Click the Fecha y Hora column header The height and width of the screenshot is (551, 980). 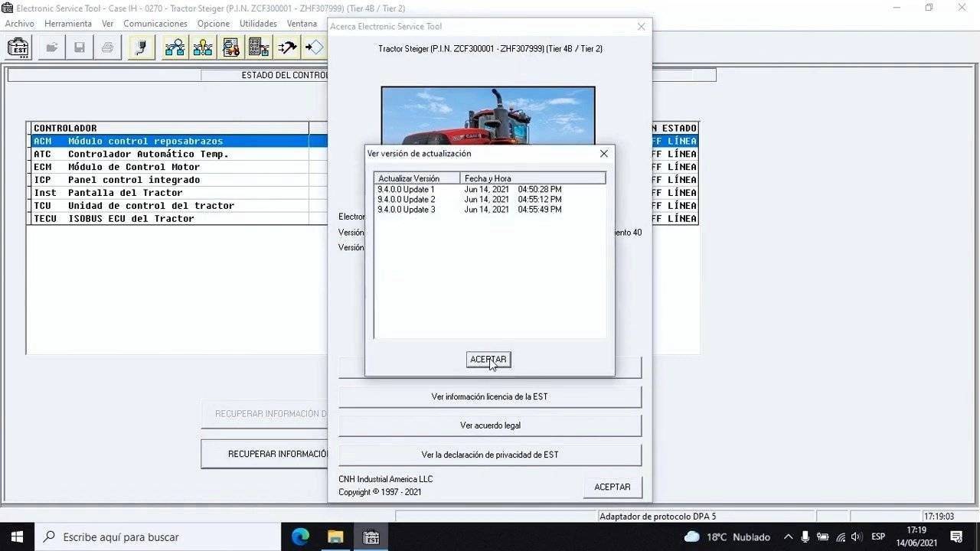(x=533, y=178)
